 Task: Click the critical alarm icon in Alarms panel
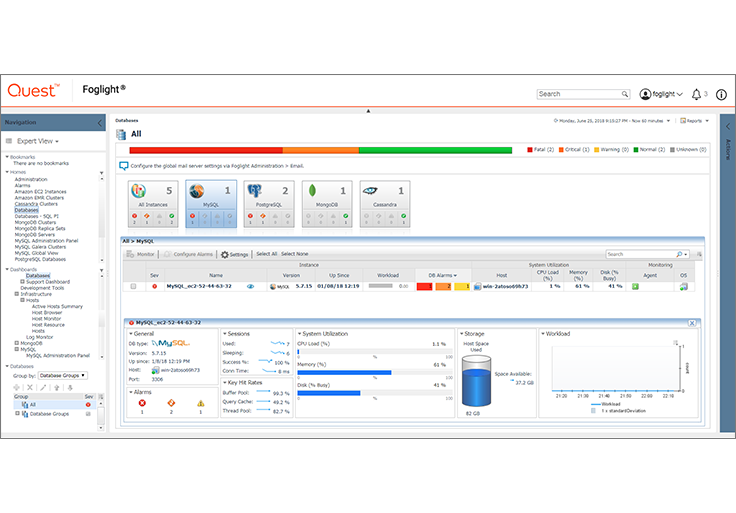coord(171,403)
